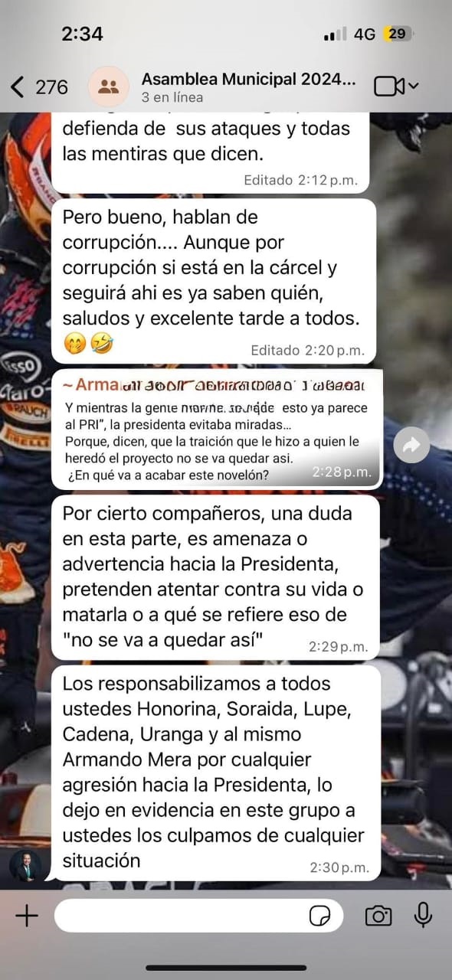The width and height of the screenshot is (452, 980).
Task: Select the message about corrupción
Action: [214, 281]
